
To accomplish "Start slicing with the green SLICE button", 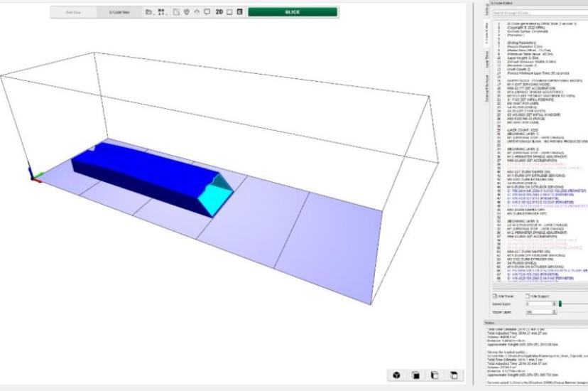I will (x=293, y=12).
